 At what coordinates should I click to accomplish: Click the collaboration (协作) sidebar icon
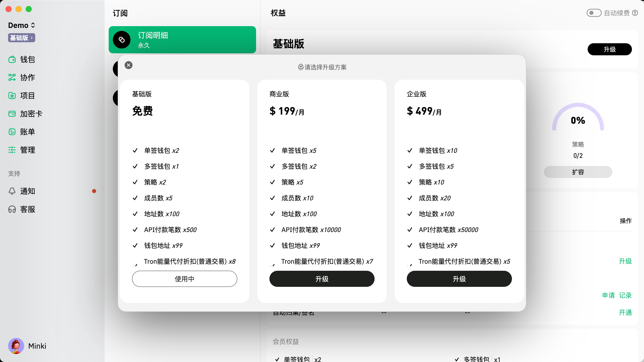coord(12,77)
